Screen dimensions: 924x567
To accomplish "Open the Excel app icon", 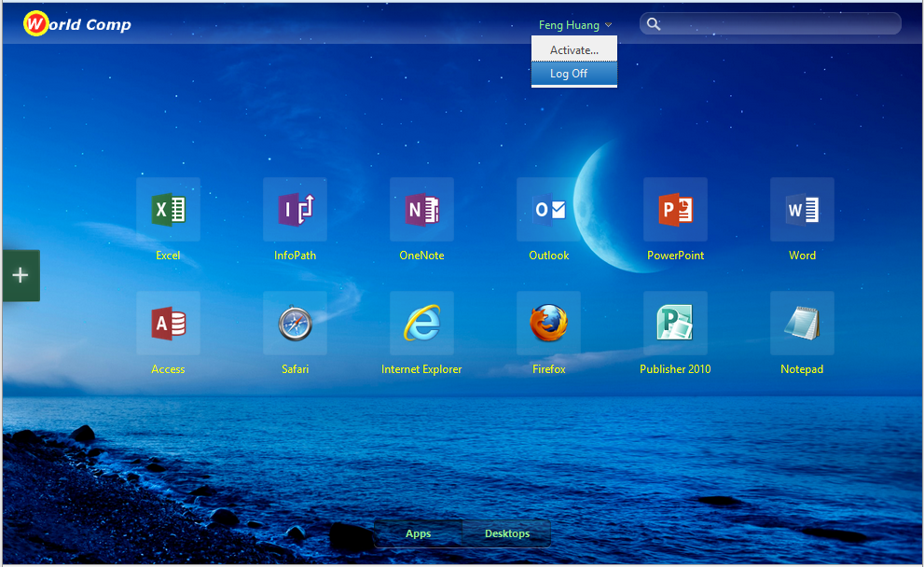I will tap(168, 210).
